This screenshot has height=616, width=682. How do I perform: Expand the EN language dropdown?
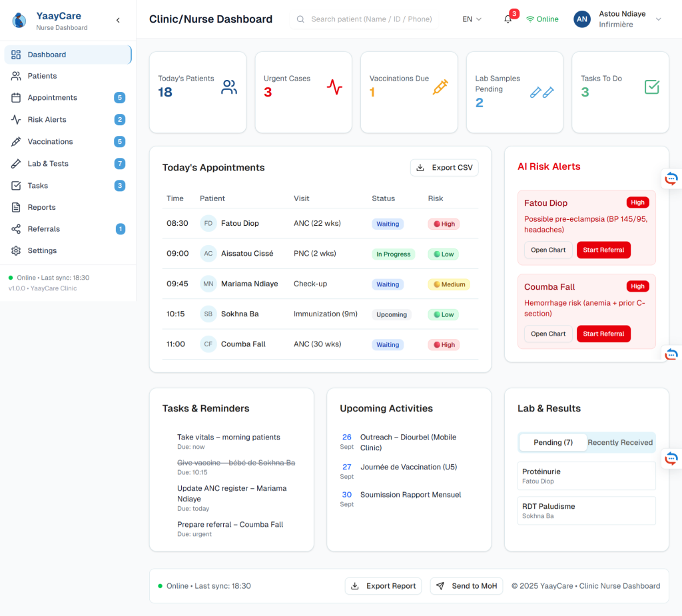[x=472, y=19]
